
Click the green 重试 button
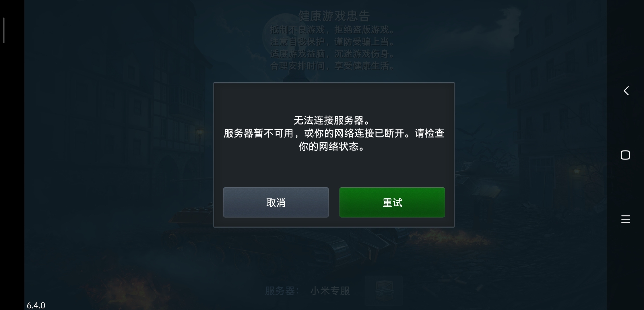point(392,202)
